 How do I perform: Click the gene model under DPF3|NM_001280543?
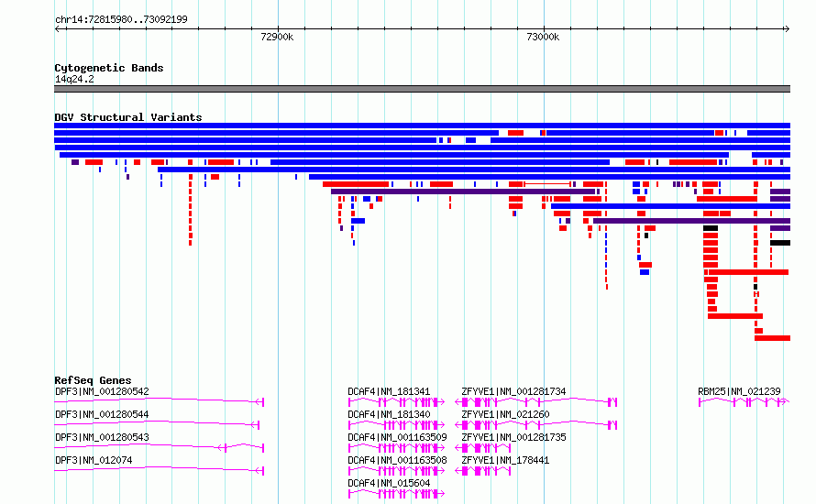160,447
